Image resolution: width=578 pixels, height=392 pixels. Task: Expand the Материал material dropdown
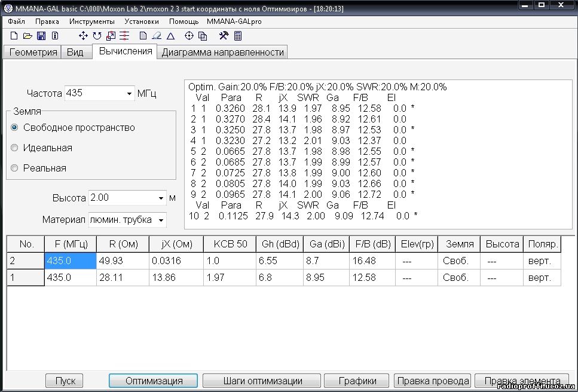tap(161, 220)
